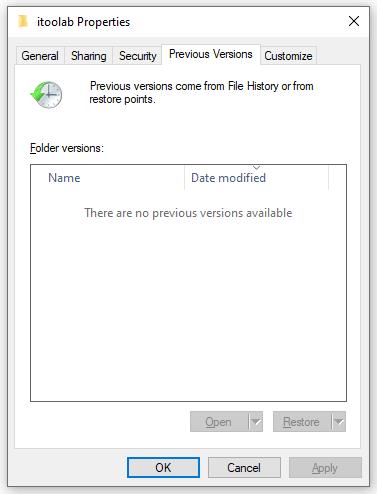Click the "no previous versions available" message

(188, 213)
